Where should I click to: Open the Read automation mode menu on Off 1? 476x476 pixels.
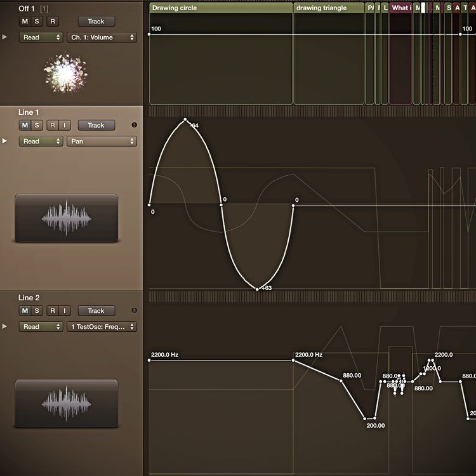point(41,37)
